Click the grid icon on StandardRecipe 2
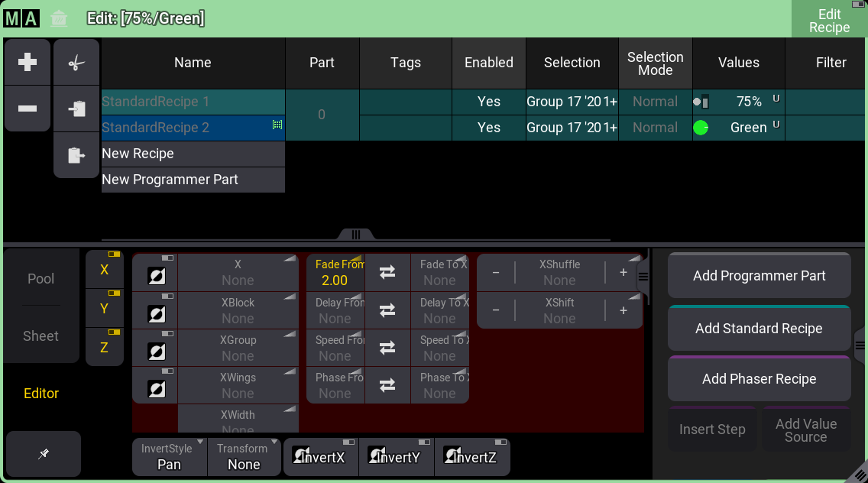868x483 pixels. (x=277, y=125)
